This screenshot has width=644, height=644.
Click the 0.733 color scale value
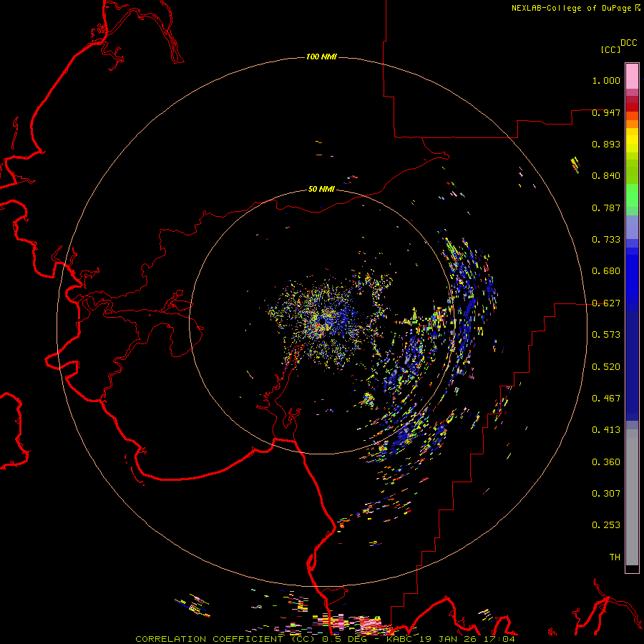coord(606,240)
